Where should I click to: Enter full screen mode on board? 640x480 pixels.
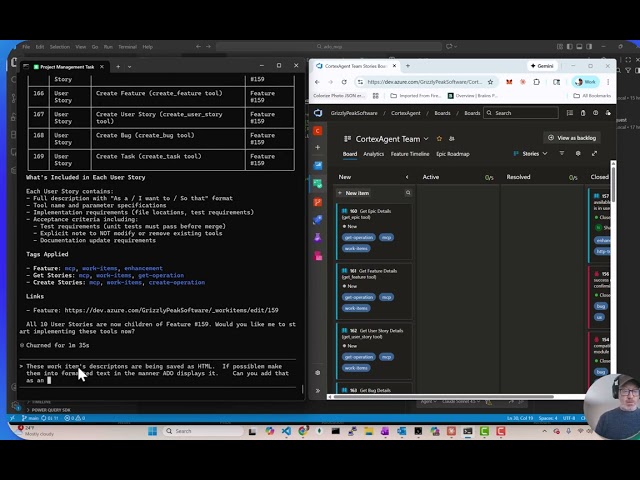[x=594, y=153]
